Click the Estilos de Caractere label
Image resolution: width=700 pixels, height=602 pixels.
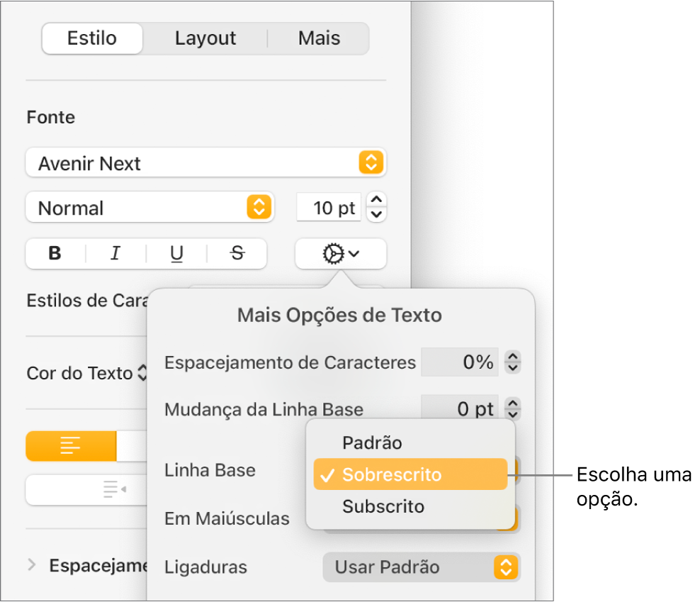87,301
